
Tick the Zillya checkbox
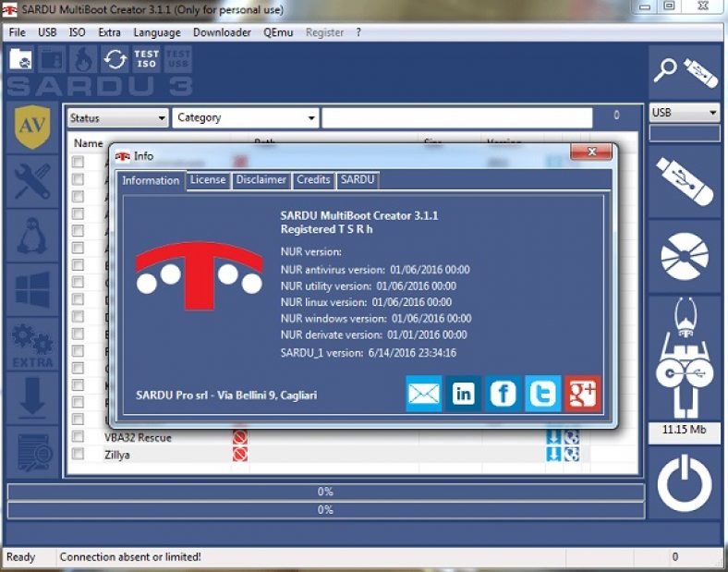[x=78, y=454]
